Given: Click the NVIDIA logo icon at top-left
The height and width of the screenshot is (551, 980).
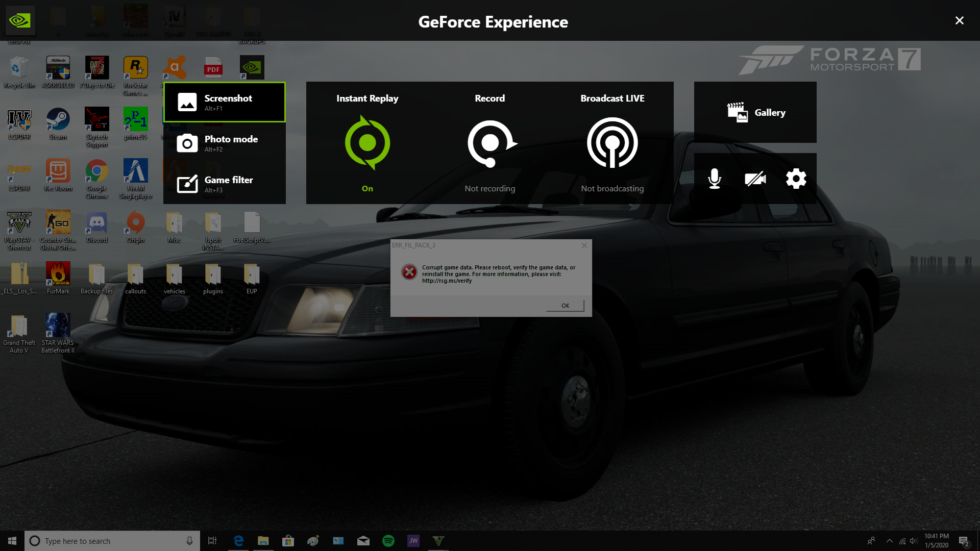Looking at the screenshot, I should point(20,20).
